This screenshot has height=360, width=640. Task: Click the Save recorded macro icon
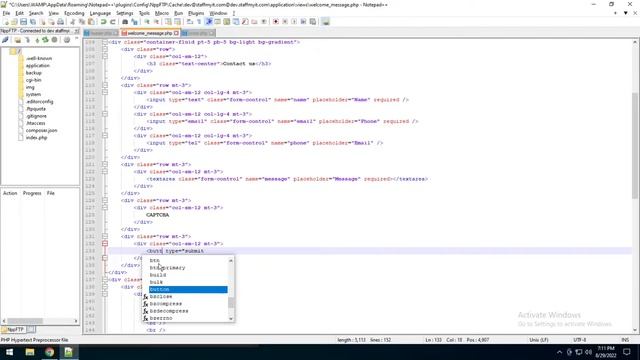pyautogui.click(x=313, y=22)
